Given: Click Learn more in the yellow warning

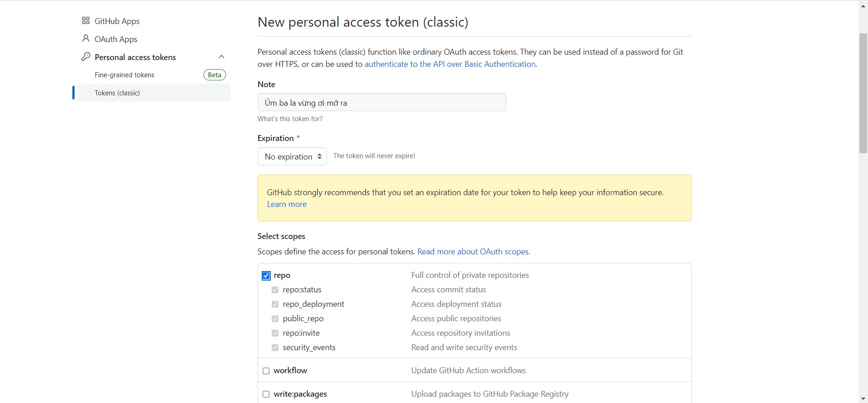Looking at the screenshot, I should point(287,204).
